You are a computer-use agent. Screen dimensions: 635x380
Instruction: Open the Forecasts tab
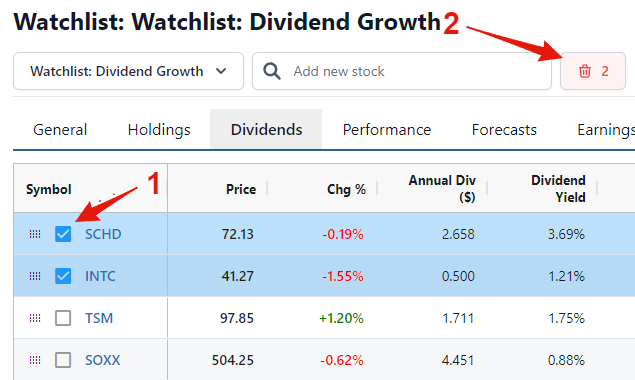point(504,130)
